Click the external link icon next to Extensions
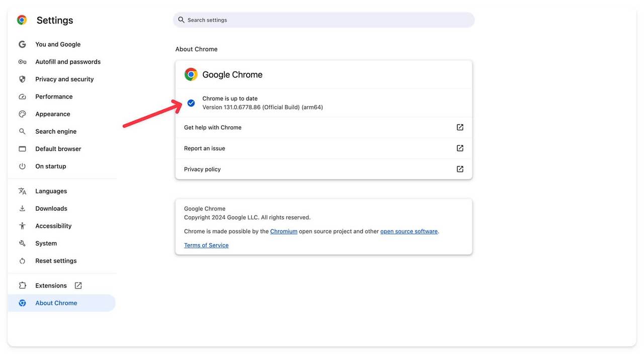The height and width of the screenshot is (354, 644). 78,286
